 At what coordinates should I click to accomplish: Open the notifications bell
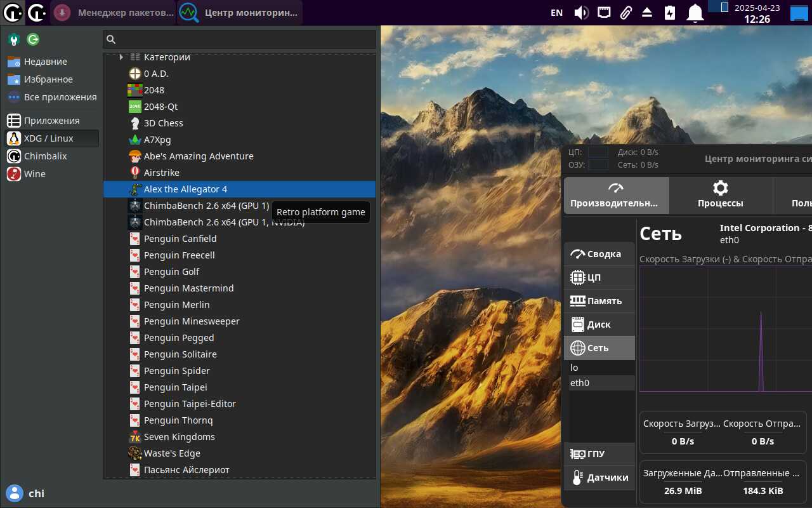tap(696, 13)
